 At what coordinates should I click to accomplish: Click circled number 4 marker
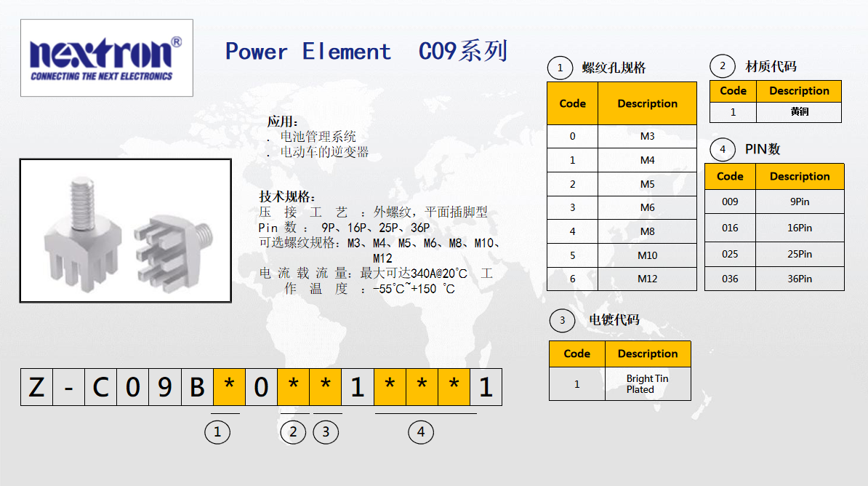click(420, 431)
